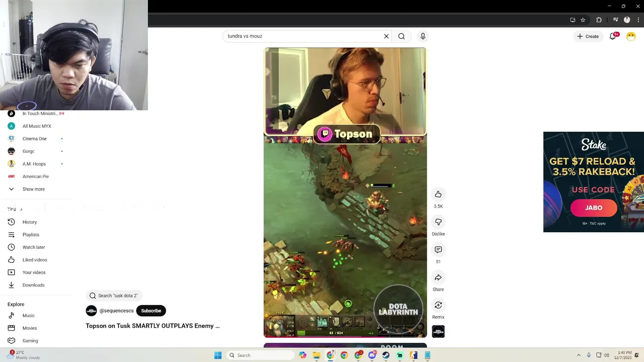This screenshot has height=362, width=644.
Task: Open the taskbar clock and date
Action: [x=624, y=355]
